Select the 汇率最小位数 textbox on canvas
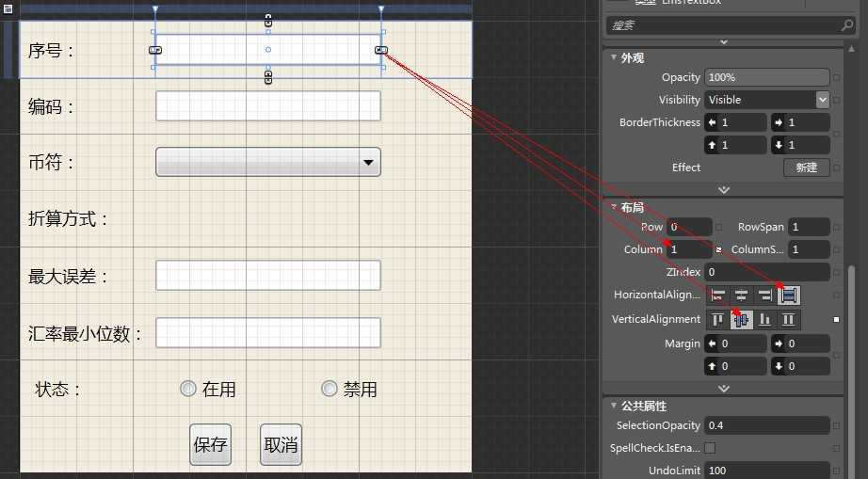 pyautogui.click(x=268, y=332)
